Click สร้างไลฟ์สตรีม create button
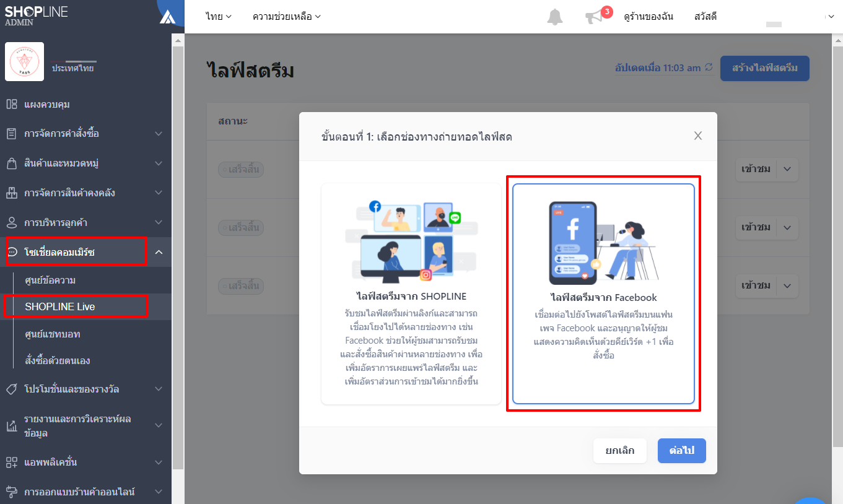Screen dimensions: 843x504 765,68
